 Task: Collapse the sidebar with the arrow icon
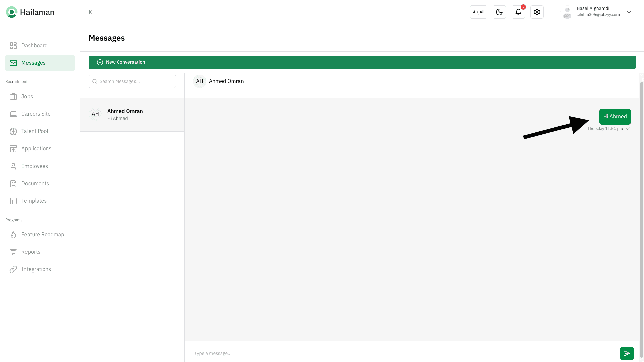[x=91, y=12]
